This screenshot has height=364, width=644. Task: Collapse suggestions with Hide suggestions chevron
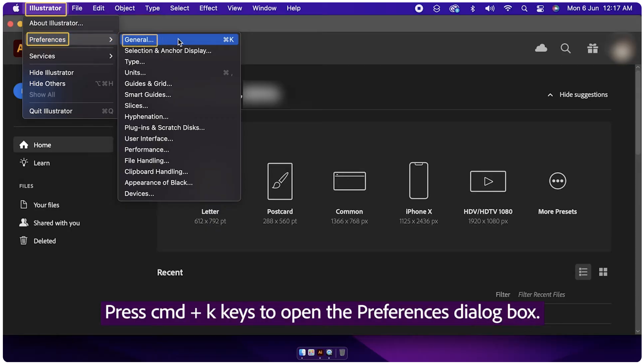pos(550,95)
